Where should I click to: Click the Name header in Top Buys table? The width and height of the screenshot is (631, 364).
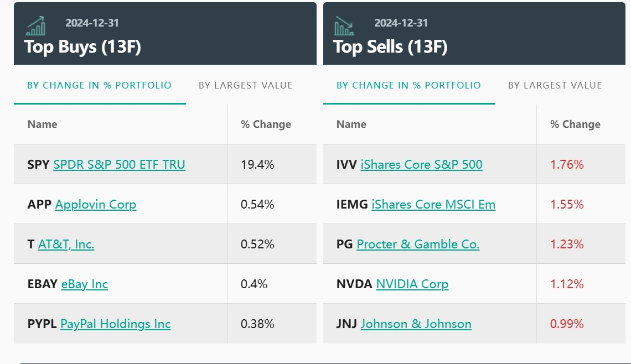tap(42, 124)
